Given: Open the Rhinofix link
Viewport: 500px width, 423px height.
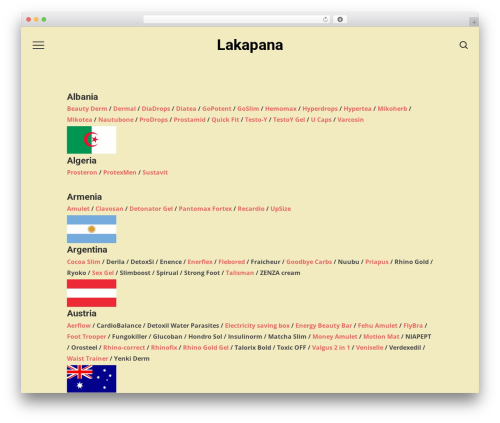Looking at the screenshot, I should click(164, 347).
